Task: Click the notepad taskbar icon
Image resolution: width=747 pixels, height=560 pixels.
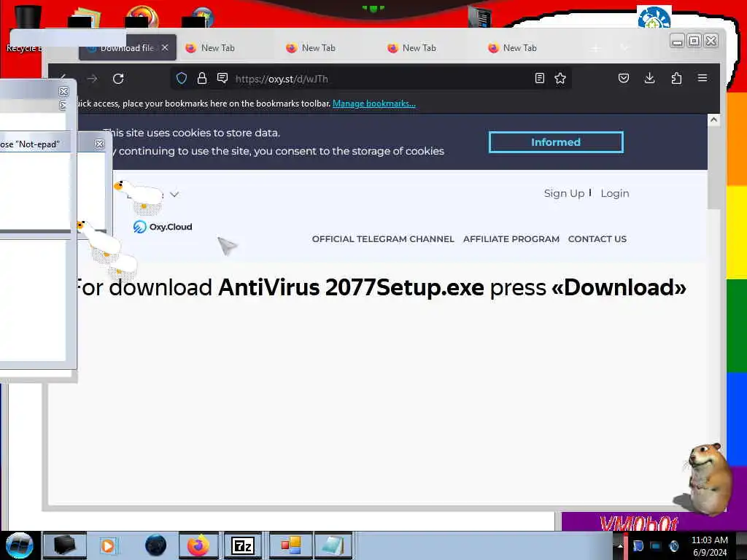Action: tap(333, 545)
